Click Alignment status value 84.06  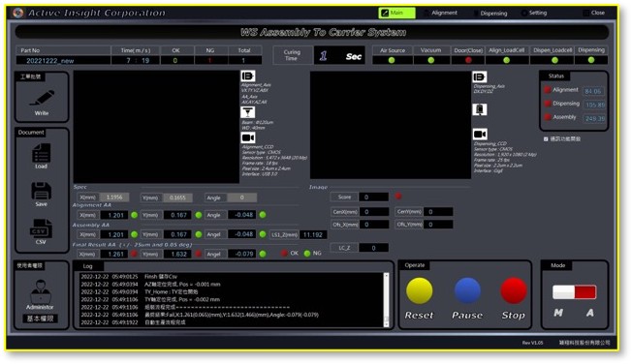[593, 91]
